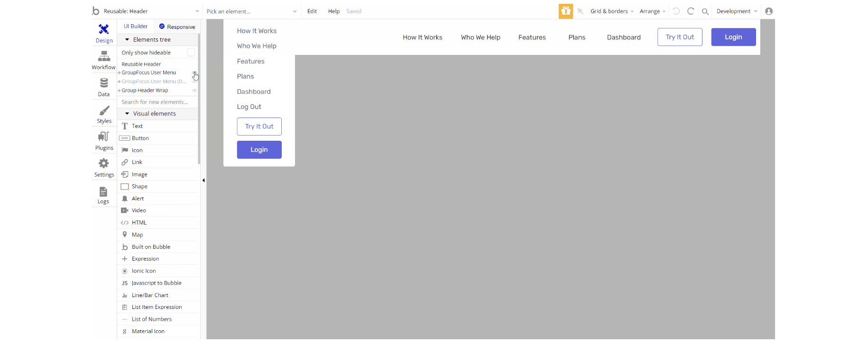The image size is (868, 344).
Task: Open the Data section
Action: tap(104, 87)
